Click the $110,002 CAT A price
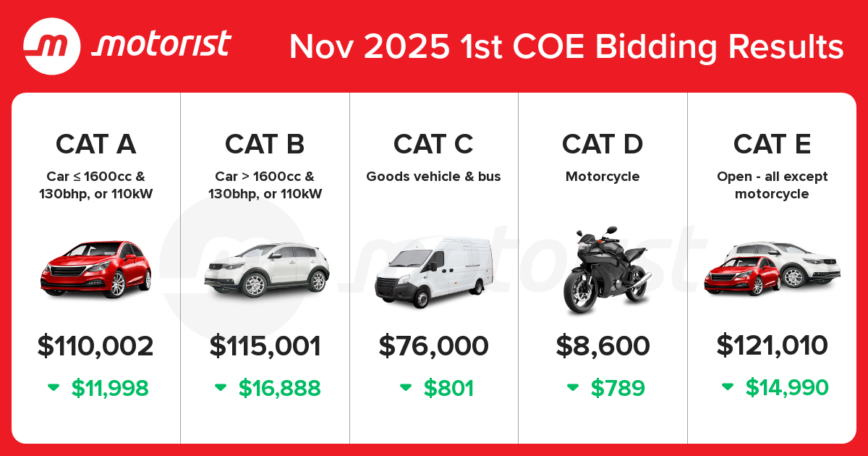The width and height of the screenshot is (868, 456). 96,346
